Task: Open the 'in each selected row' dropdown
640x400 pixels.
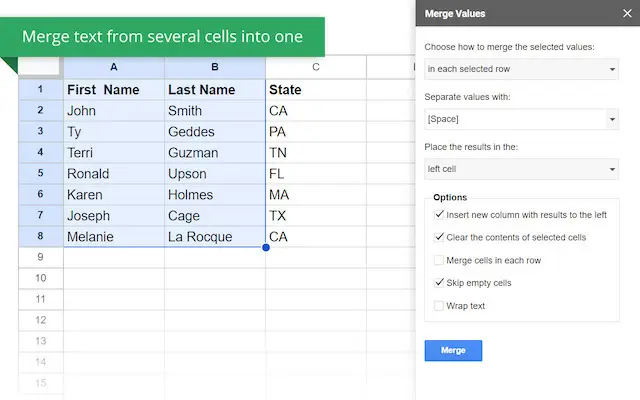Action: click(521, 69)
